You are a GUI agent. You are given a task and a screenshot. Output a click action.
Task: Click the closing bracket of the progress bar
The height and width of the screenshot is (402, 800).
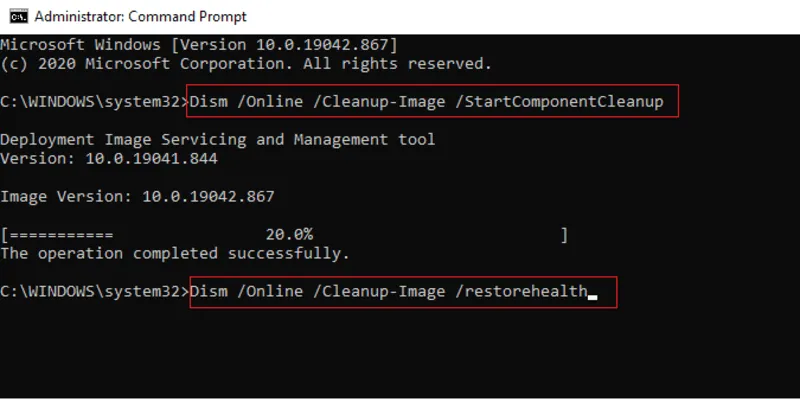pos(564,235)
